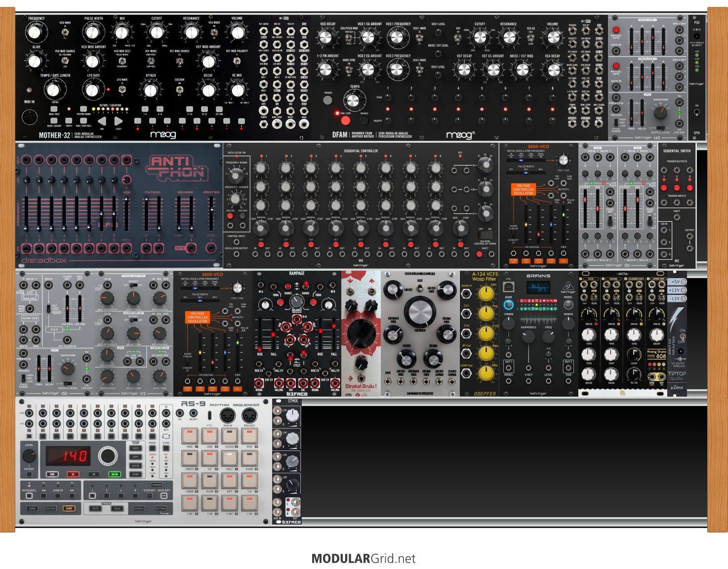728x569 pixels.
Task: Hit the red record button on RS-9
Action: click(73, 474)
